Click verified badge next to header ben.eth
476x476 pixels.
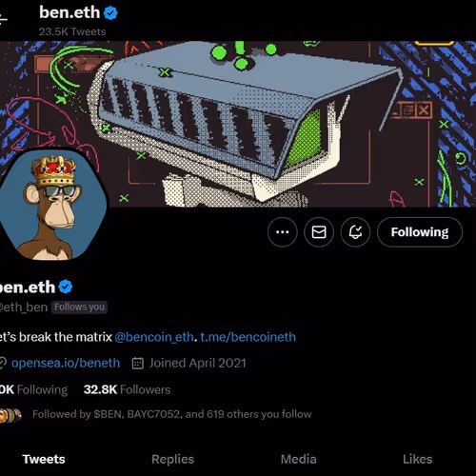(110, 13)
